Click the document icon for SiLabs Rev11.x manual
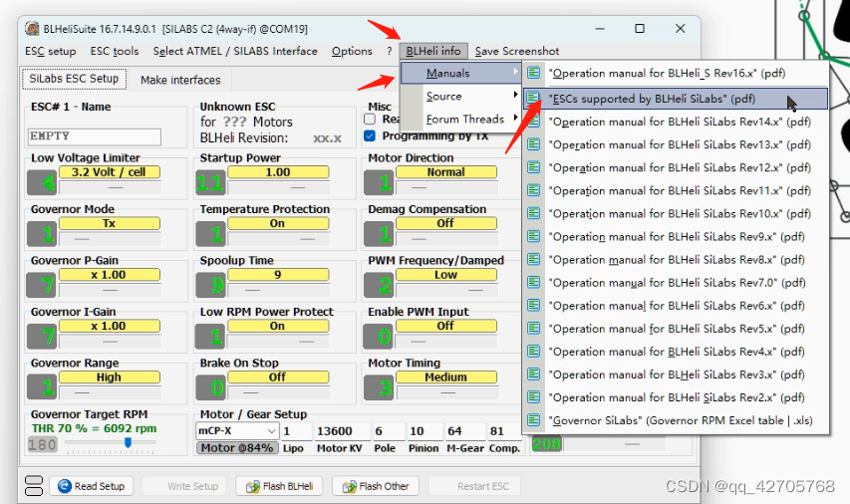Viewport: 850px width, 504px height. pyautogui.click(x=534, y=190)
